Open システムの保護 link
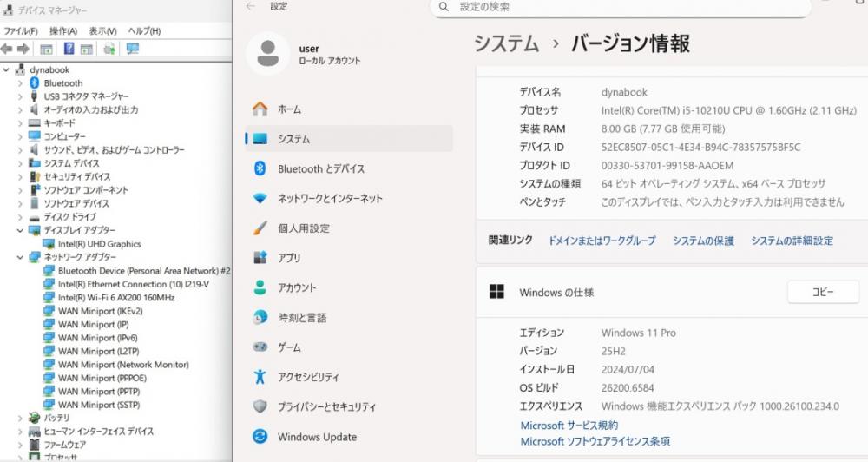Screen dimensions: 868x462 click(x=703, y=241)
